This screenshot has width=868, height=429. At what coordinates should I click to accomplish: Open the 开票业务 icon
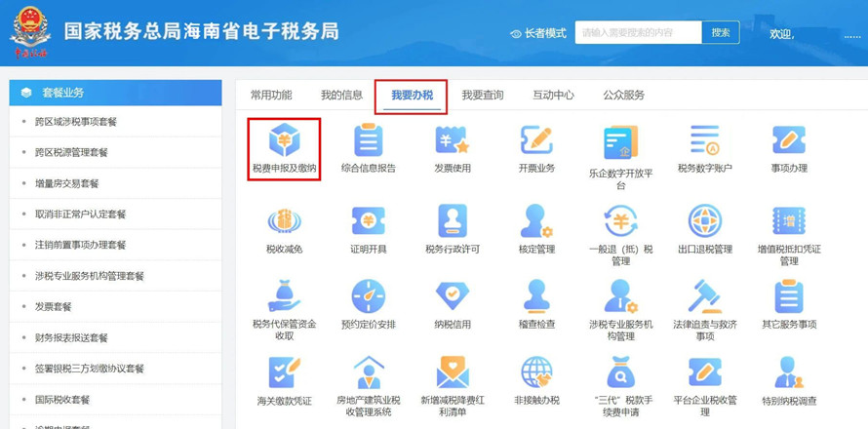[536, 140]
